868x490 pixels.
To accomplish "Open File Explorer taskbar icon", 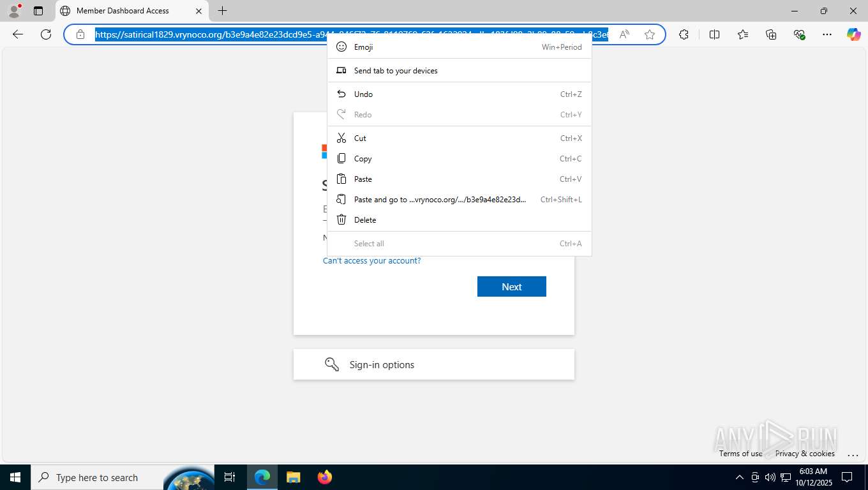I will click(x=293, y=477).
